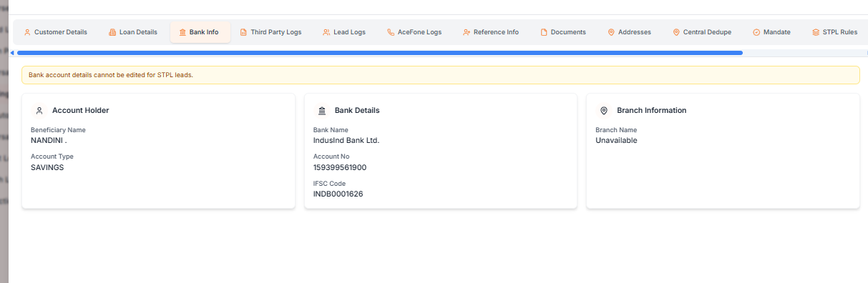Click the document icon on Documents tab
Viewport: 868px width, 283px height.
(x=544, y=32)
